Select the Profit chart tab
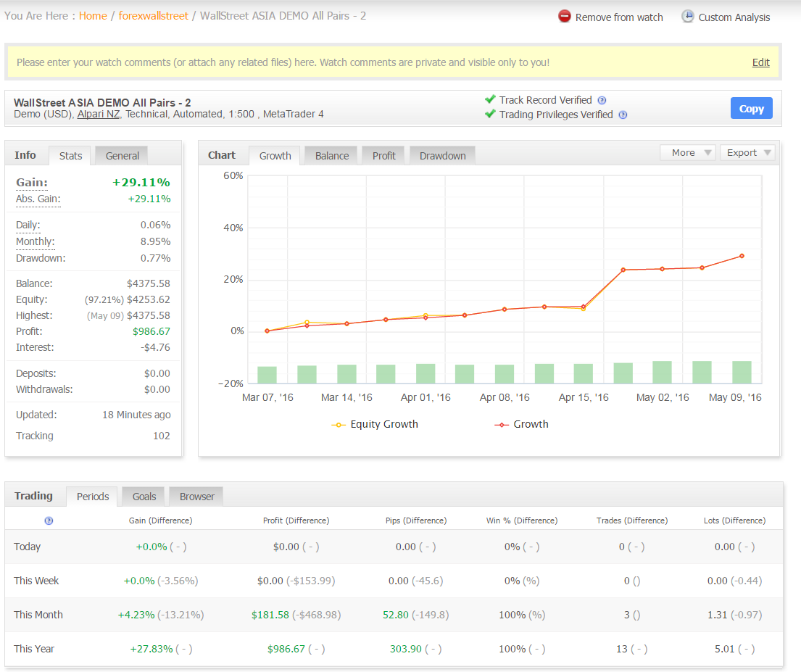The height and width of the screenshot is (672, 801). coord(383,156)
